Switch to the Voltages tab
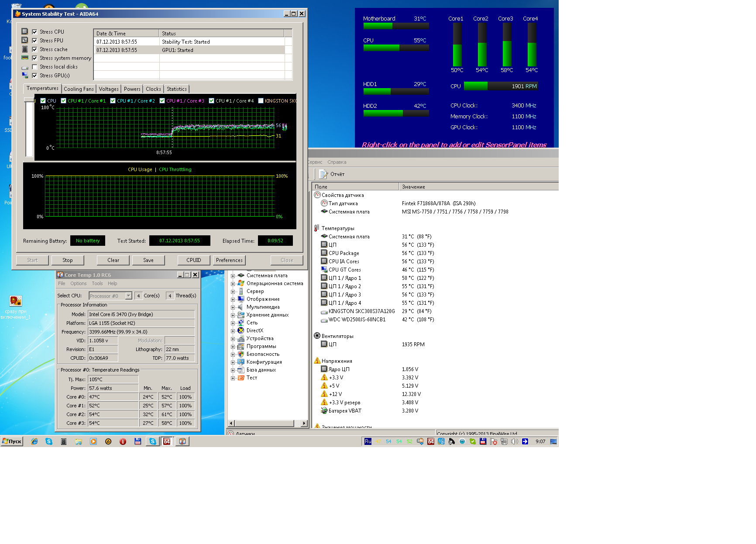The image size is (756, 544). point(109,89)
